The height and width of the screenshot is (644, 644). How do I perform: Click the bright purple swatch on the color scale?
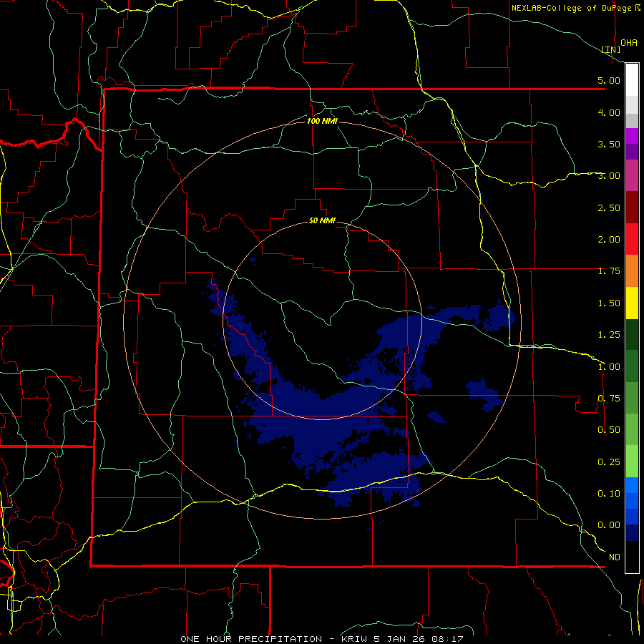click(x=632, y=136)
